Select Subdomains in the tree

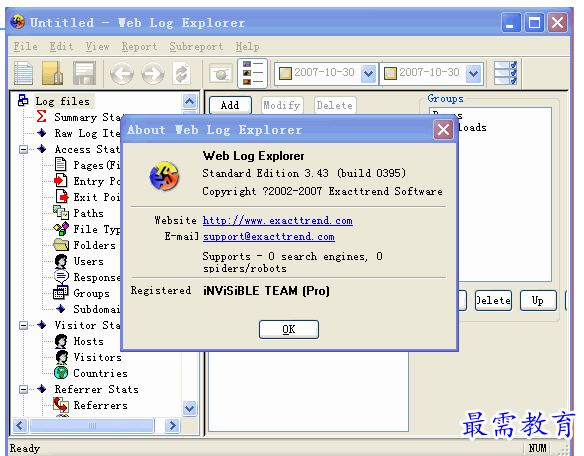coord(96,309)
